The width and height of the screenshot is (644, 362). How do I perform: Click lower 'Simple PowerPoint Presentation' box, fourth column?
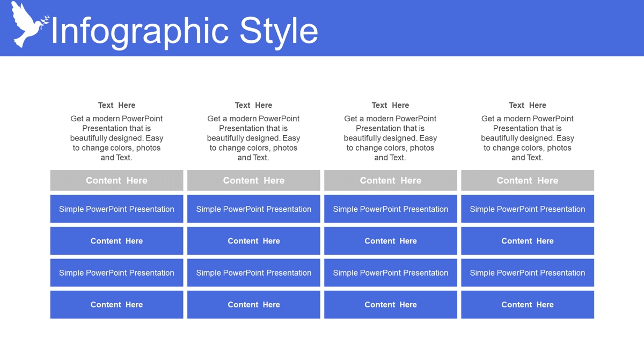click(x=528, y=272)
